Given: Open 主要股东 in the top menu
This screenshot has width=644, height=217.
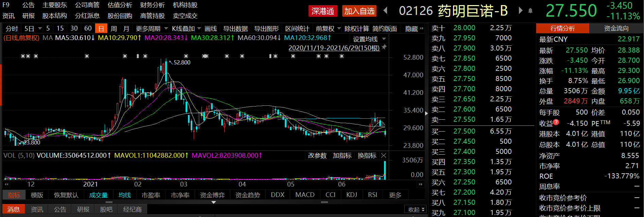Looking at the screenshot, I should pos(55,5).
